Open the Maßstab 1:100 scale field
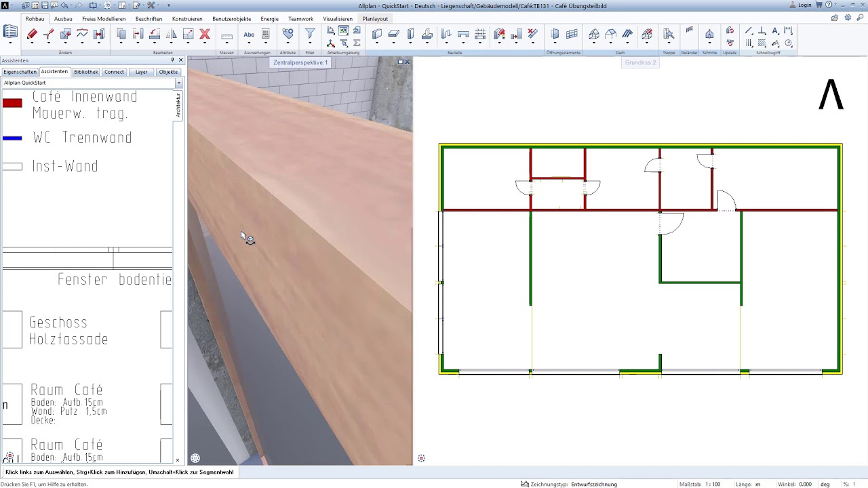This screenshot has width=868, height=488. click(700, 484)
